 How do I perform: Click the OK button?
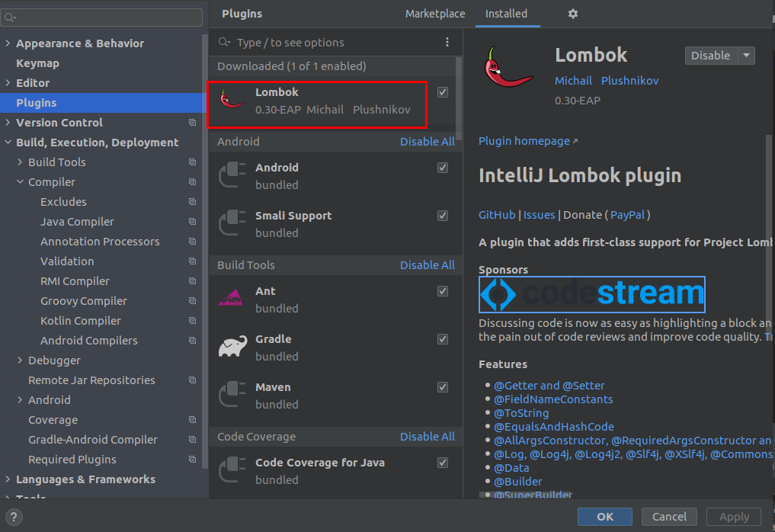pyautogui.click(x=604, y=517)
